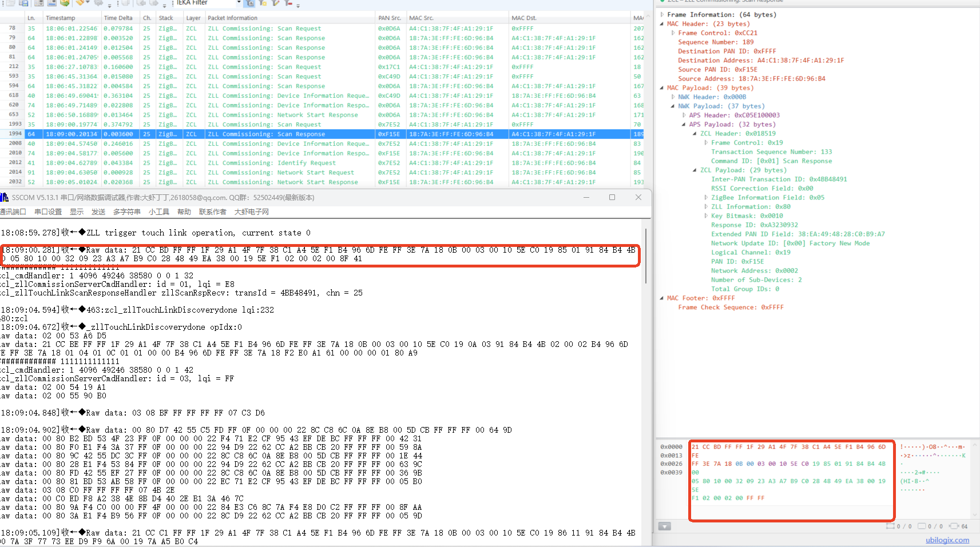This screenshot has height=547, width=980.
Task: Select 'Extended PAN ID Field' tree line
Action: [798, 234]
